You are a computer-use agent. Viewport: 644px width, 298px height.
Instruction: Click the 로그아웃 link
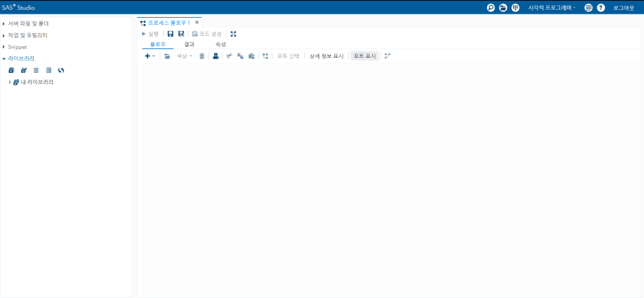click(623, 8)
